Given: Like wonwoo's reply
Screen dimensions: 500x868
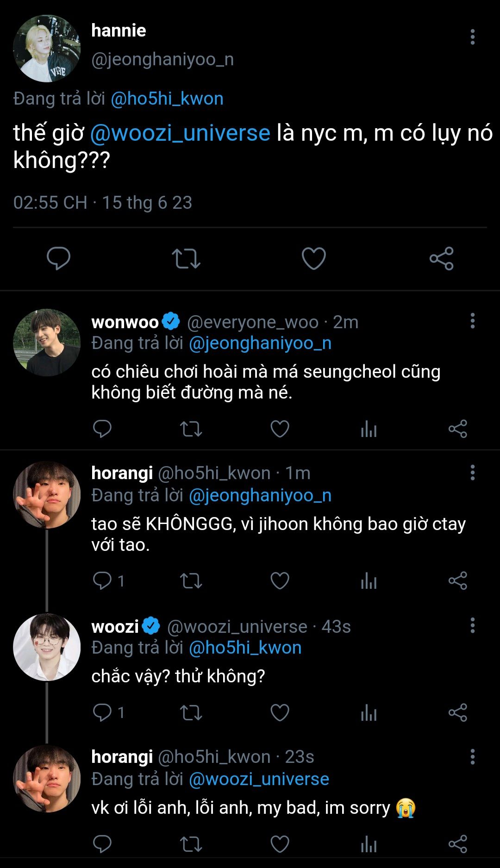Looking at the screenshot, I should point(280,429).
